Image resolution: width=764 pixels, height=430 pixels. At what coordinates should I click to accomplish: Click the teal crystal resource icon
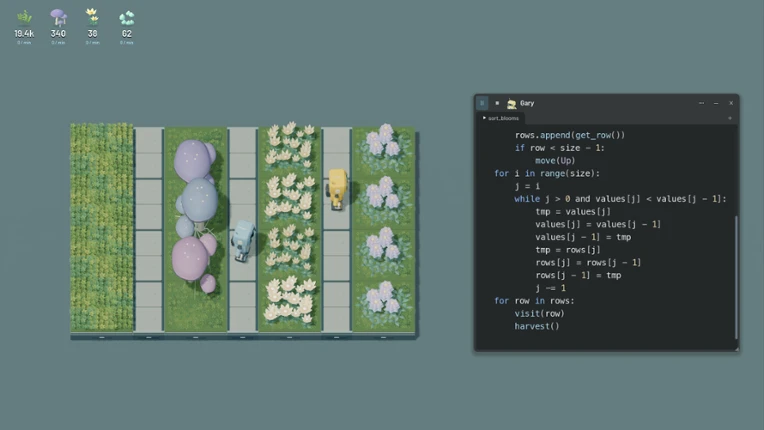[x=127, y=19]
